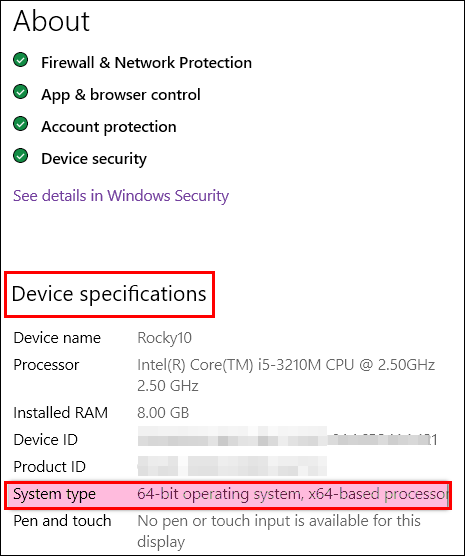This screenshot has width=465, height=556.
Task: Click the About page heading
Action: tap(51, 21)
